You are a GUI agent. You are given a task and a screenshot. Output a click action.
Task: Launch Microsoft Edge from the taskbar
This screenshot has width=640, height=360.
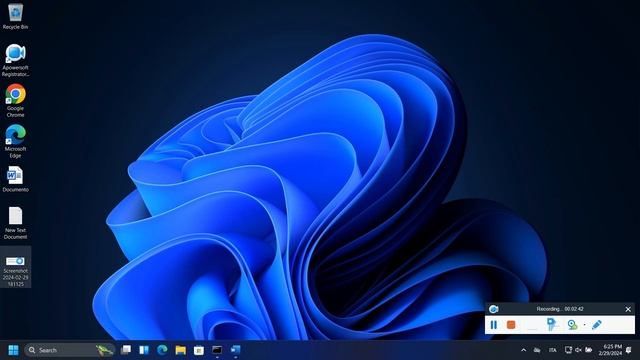pos(162,350)
